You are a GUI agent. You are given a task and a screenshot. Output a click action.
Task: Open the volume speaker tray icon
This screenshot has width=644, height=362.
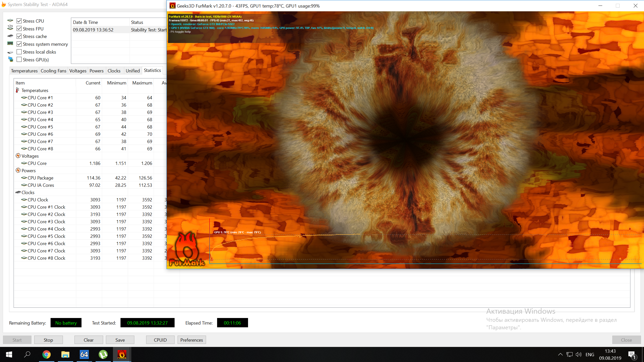[x=578, y=354]
